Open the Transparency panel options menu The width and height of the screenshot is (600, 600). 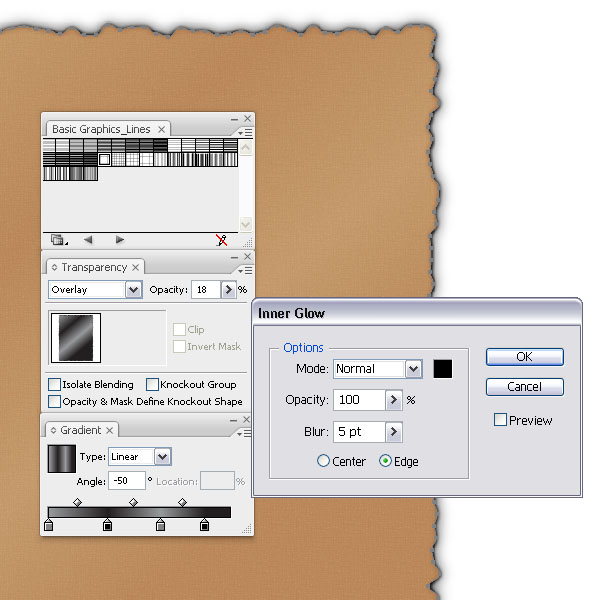click(x=245, y=271)
